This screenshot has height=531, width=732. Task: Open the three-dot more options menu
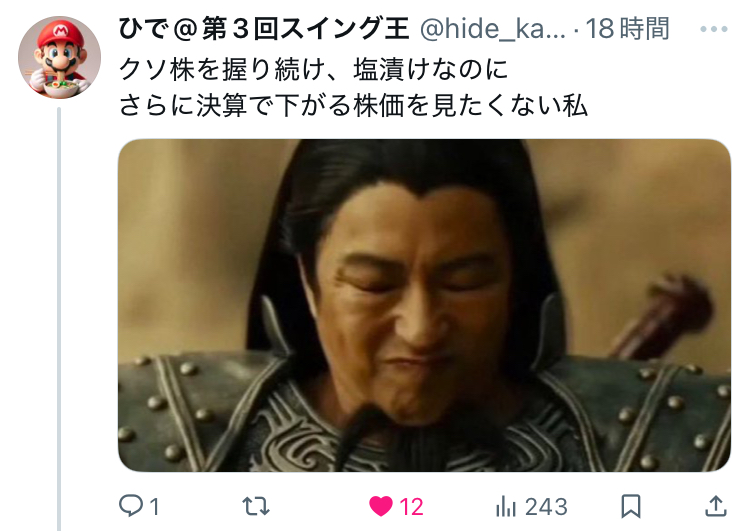pos(714,29)
